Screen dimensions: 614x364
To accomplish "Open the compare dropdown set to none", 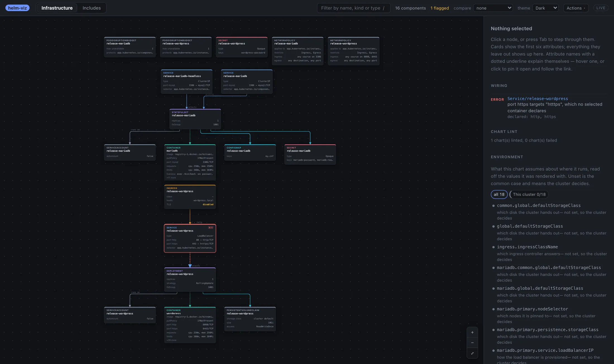I will (493, 8).
